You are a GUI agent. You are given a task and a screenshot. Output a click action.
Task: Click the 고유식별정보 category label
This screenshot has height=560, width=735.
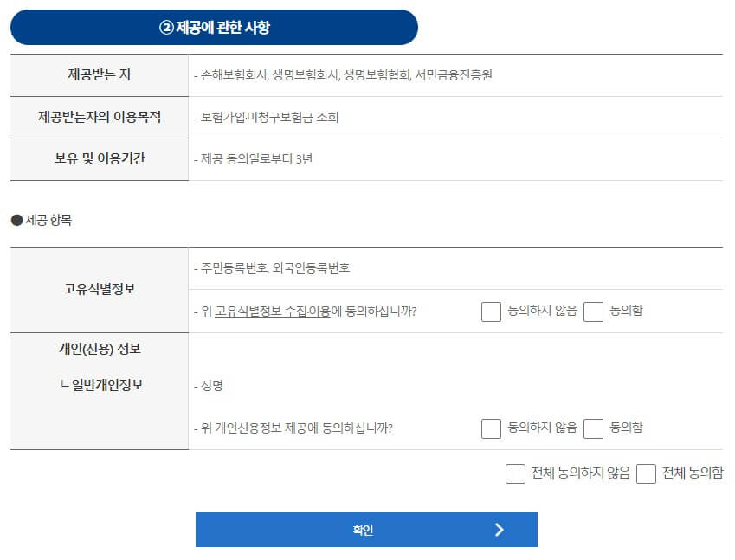(x=98, y=290)
